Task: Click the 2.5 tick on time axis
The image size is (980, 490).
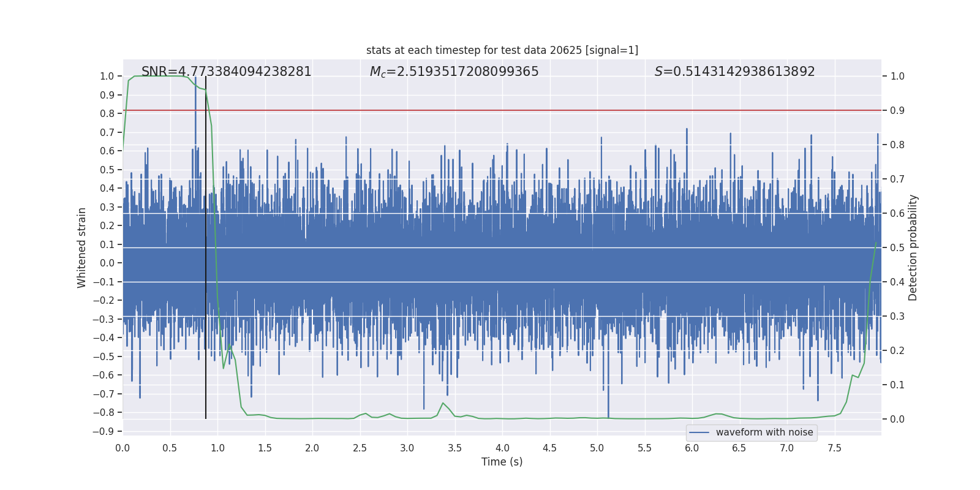Action: pyautogui.click(x=360, y=448)
